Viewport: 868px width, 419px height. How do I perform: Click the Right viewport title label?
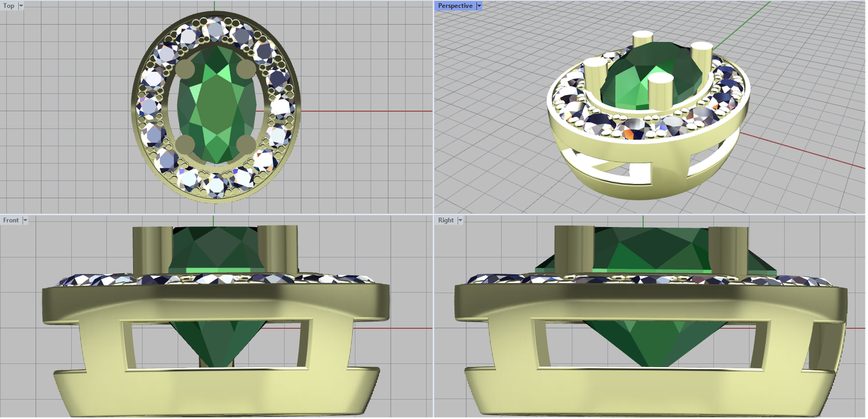(x=446, y=220)
